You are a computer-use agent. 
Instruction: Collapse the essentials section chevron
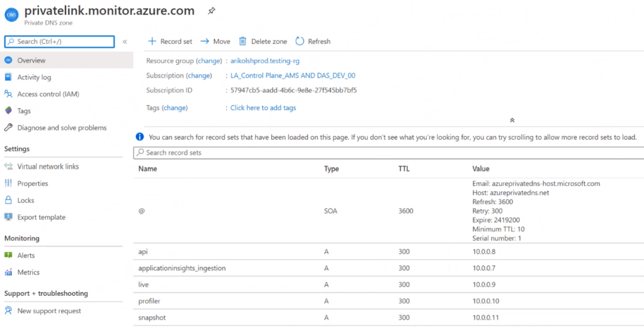point(512,120)
